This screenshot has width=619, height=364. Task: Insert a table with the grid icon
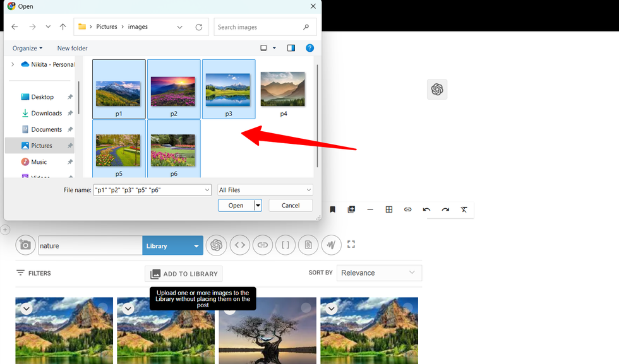[x=389, y=209]
